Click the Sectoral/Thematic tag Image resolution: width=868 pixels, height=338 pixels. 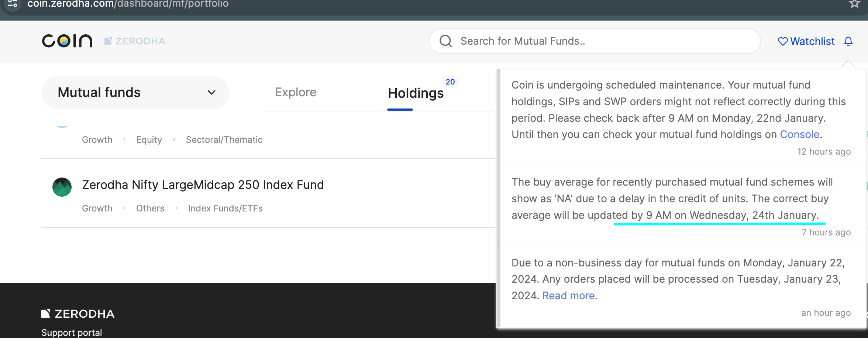coord(224,139)
